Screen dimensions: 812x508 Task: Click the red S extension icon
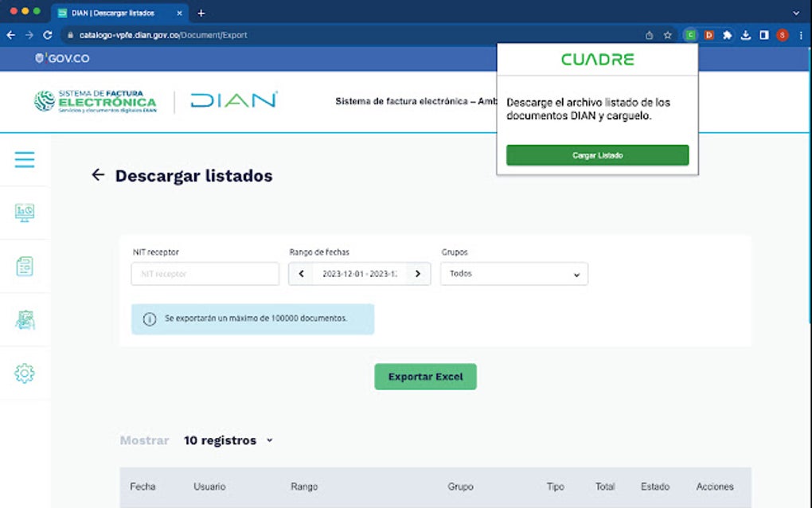click(782, 35)
